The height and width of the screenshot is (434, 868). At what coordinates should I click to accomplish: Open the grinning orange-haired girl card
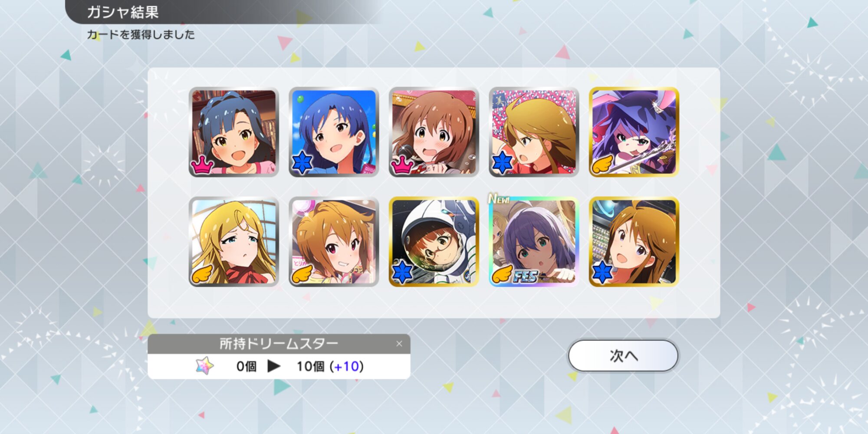click(334, 242)
